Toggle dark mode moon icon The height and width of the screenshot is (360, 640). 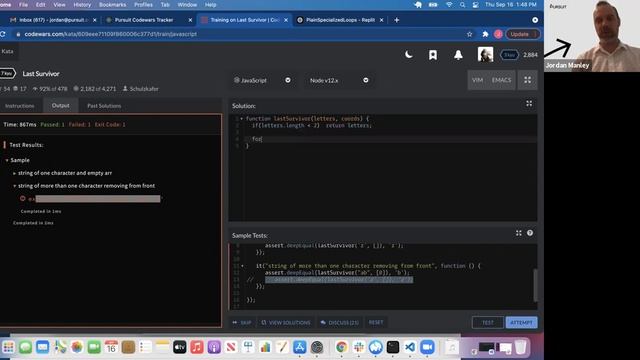pyautogui.click(x=409, y=55)
